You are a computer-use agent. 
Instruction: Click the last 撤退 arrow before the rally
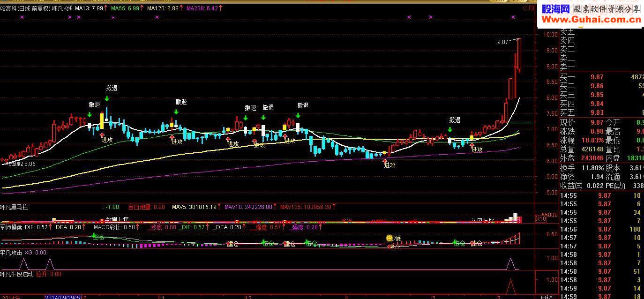449,129
